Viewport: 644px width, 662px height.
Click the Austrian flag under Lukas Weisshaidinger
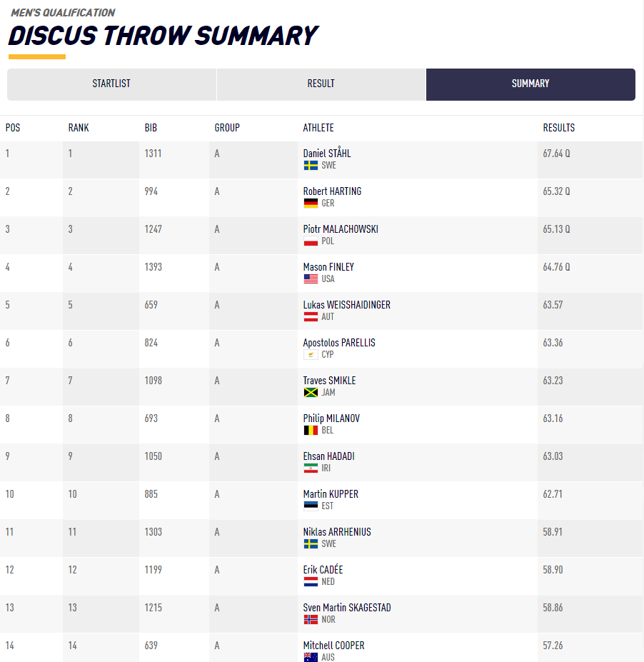311,316
